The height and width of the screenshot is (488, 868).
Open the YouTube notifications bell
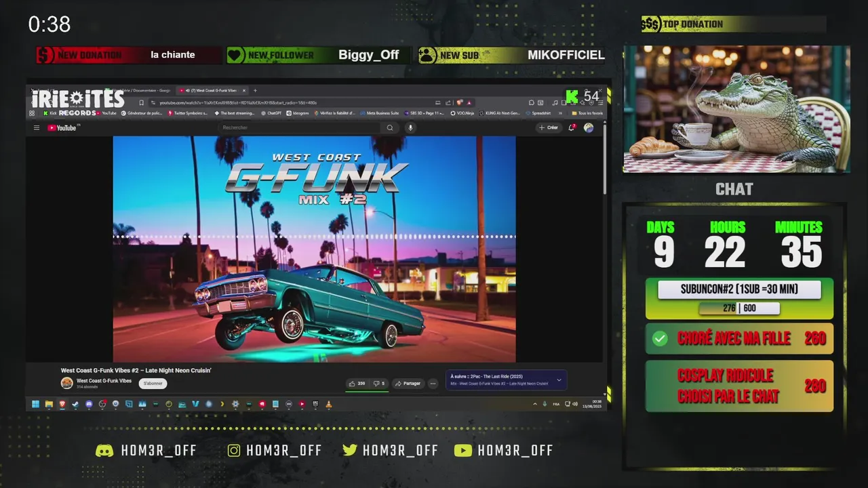[x=572, y=127]
